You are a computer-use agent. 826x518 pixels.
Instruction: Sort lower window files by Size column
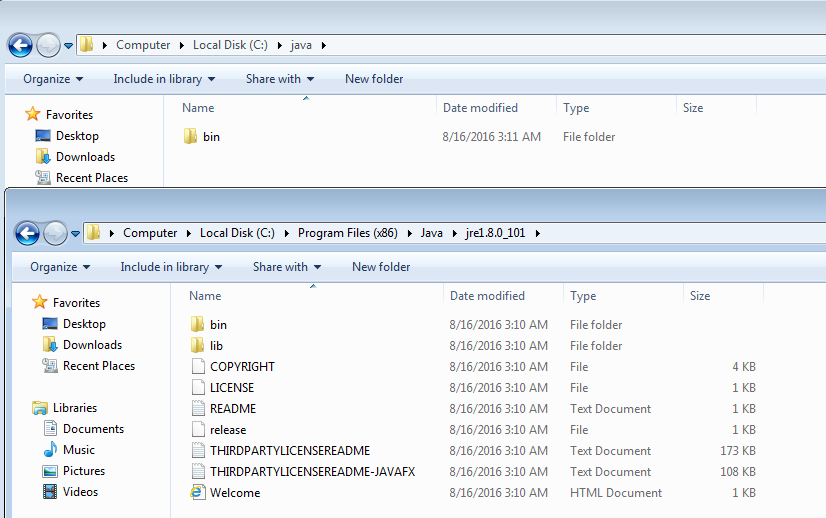click(x=700, y=296)
